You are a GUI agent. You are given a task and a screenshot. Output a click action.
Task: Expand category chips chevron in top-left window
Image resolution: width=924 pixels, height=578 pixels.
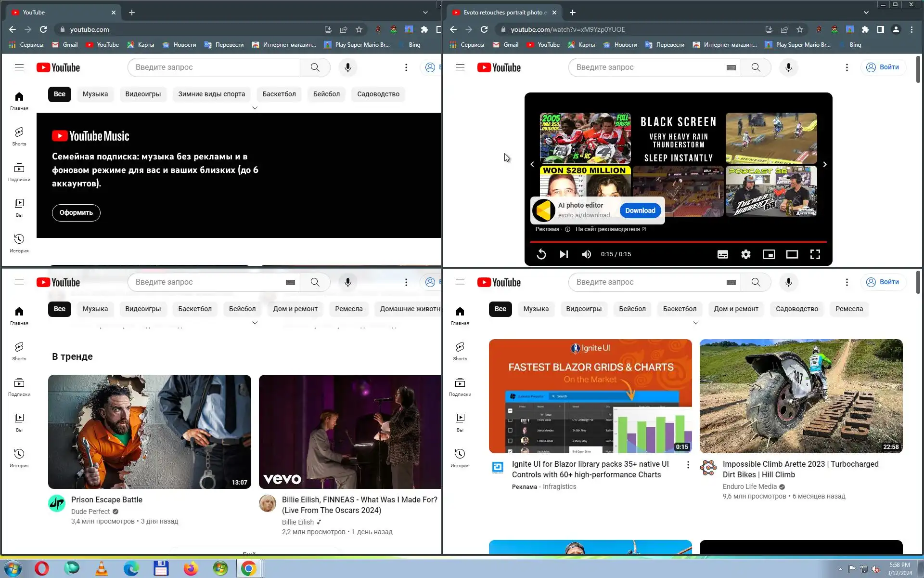pos(255,108)
